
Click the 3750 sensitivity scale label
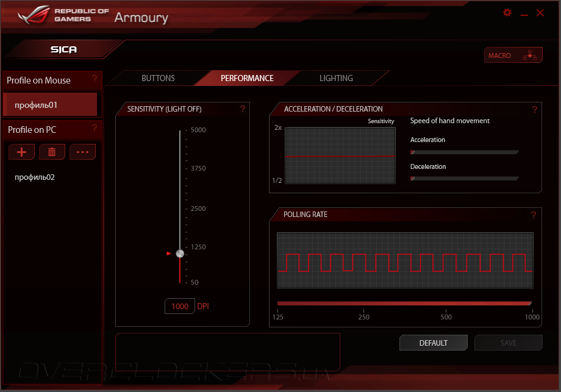click(x=198, y=168)
